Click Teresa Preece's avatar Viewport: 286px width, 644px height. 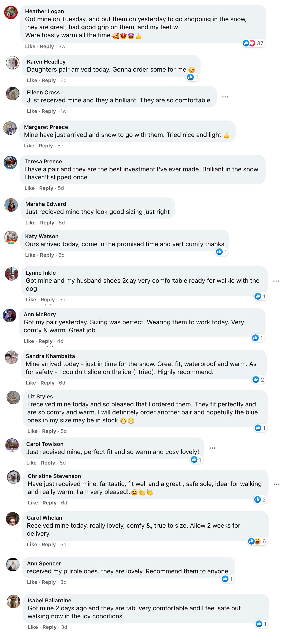point(10,163)
